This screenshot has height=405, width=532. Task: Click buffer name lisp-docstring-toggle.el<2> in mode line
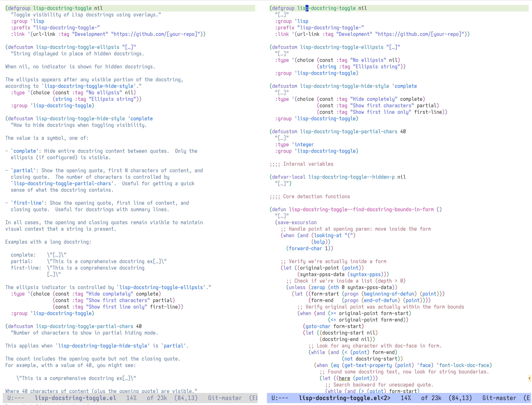[x=344, y=398]
